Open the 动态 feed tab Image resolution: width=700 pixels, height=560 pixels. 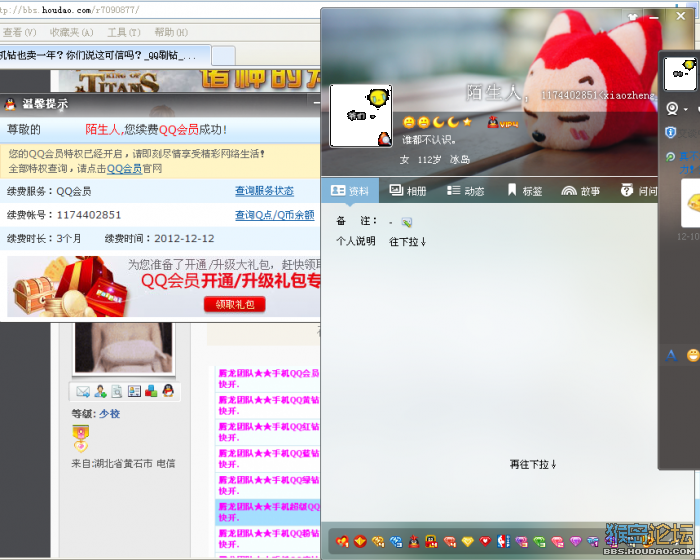pyautogui.click(x=466, y=191)
